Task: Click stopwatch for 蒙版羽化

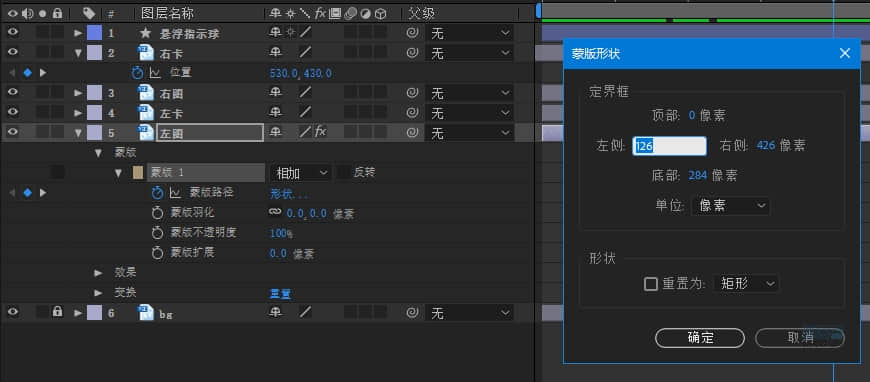Action: click(x=158, y=213)
